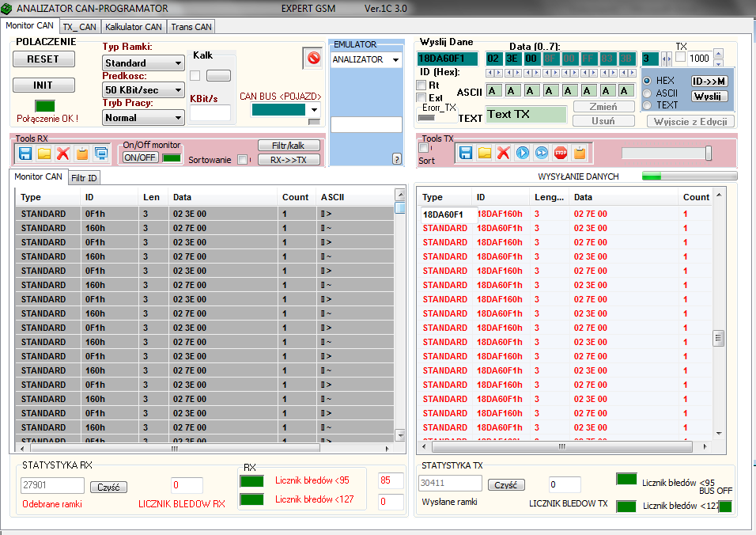Click right arrow under data byte 3E
The height and width of the screenshot is (535, 756).
pyautogui.click(x=517, y=73)
